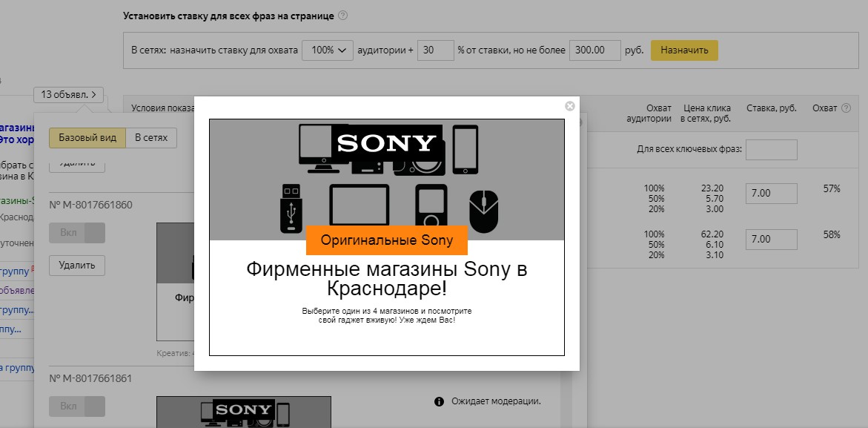This screenshot has height=428, width=868.
Task: Click the USB flash drive icon in the ad
Action: [291, 208]
